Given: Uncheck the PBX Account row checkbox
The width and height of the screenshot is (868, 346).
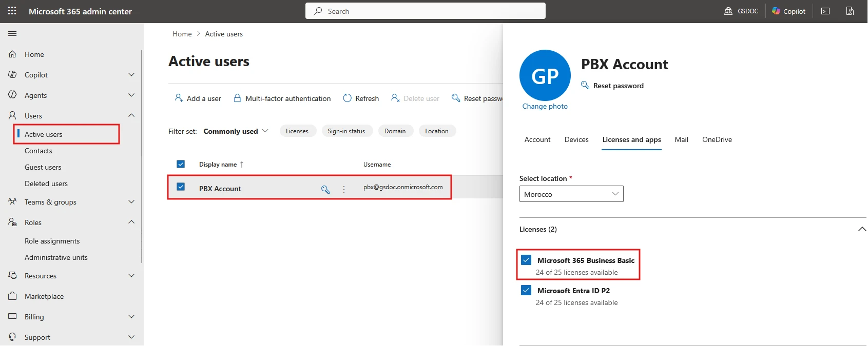Looking at the screenshot, I should [x=181, y=187].
